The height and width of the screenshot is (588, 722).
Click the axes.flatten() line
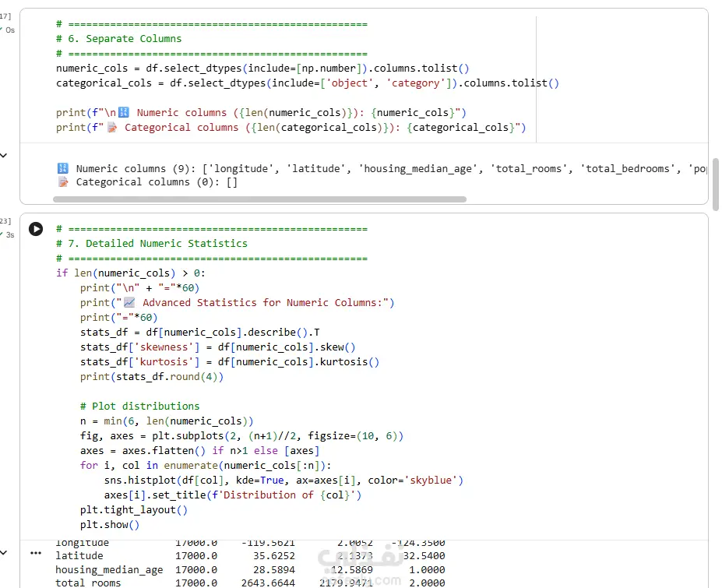pos(200,450)
